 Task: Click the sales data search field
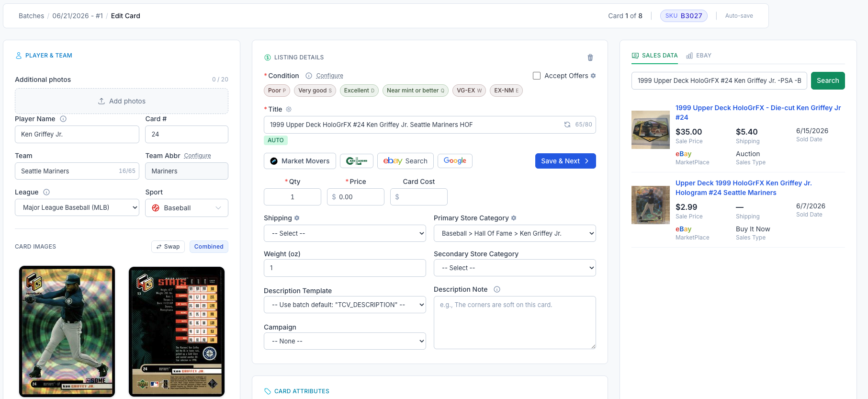click(x=719, y=80)
